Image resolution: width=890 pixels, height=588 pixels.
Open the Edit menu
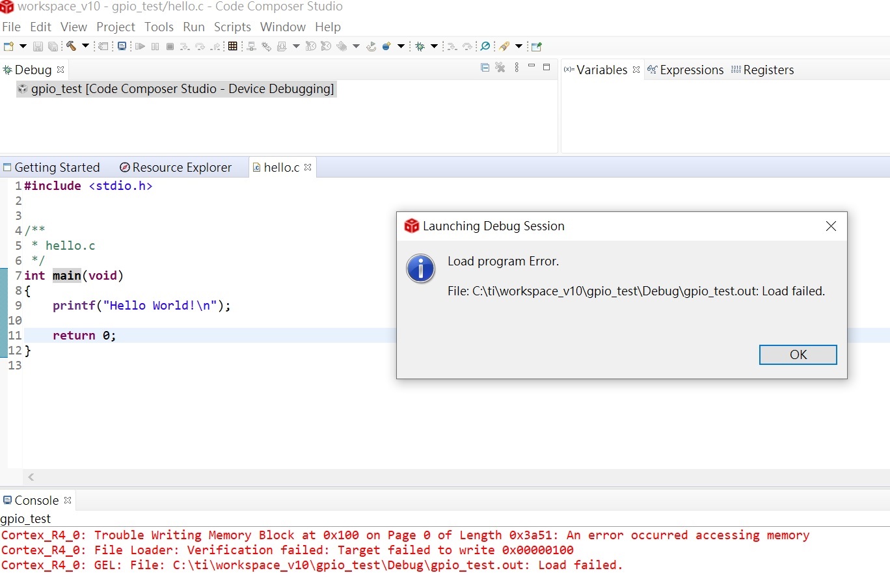point(40,27)
